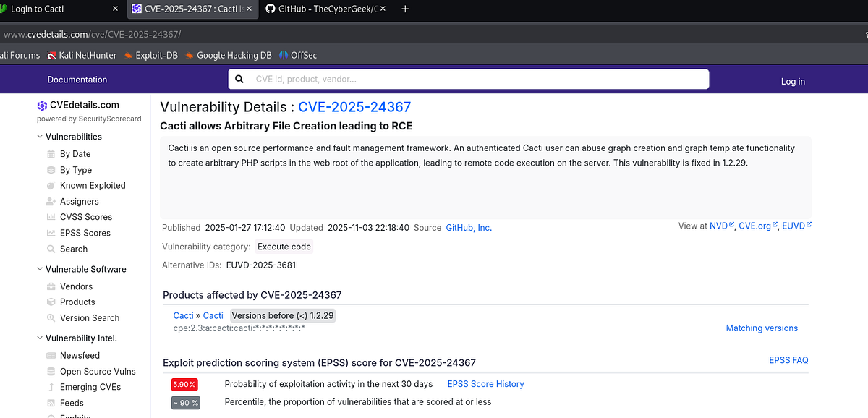868x418 pixels.
Task: Click the calendar icon beside By Date
Action: [51, 154]
